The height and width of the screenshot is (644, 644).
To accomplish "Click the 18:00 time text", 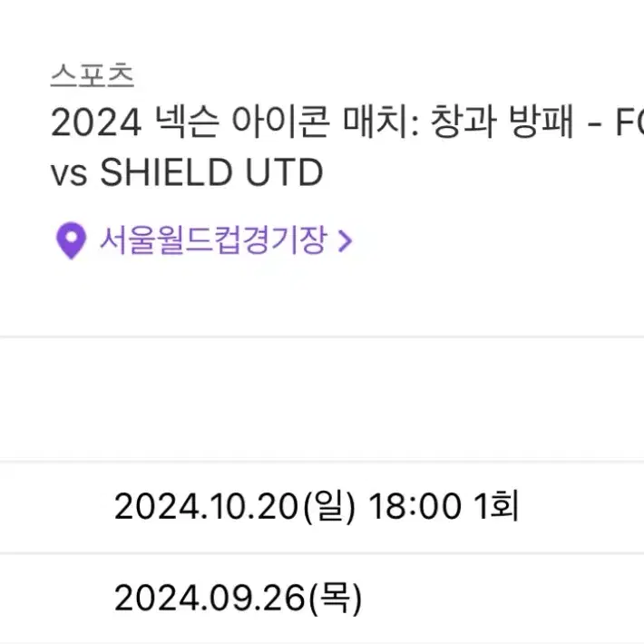I will pos(415,507).
